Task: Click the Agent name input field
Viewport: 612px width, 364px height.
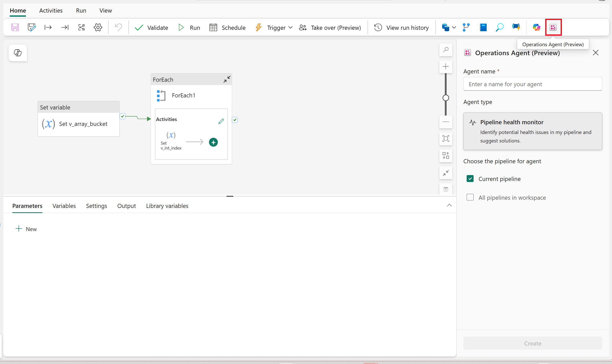Action: tap(533, 84)
